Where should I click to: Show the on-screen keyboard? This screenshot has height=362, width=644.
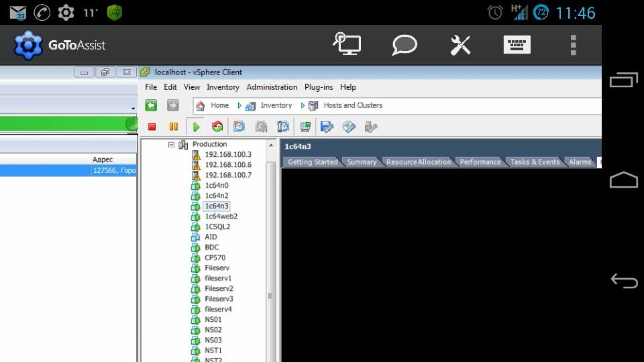coord(517,45)
